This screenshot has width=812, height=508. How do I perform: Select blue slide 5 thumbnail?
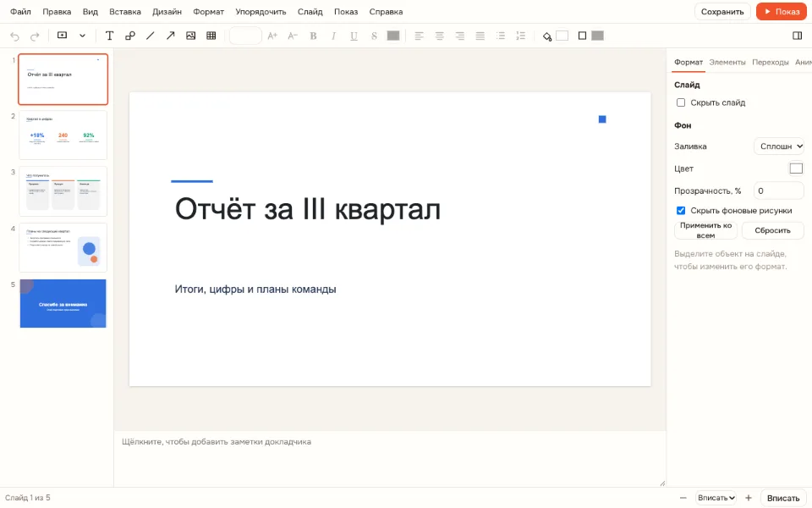click(x=63, y=303)
